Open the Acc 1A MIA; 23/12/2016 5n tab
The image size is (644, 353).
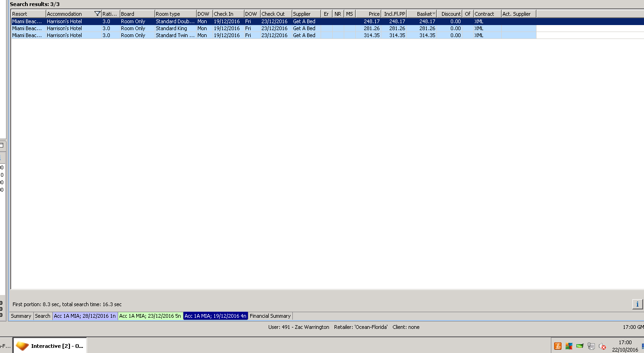tap(150, 316)
